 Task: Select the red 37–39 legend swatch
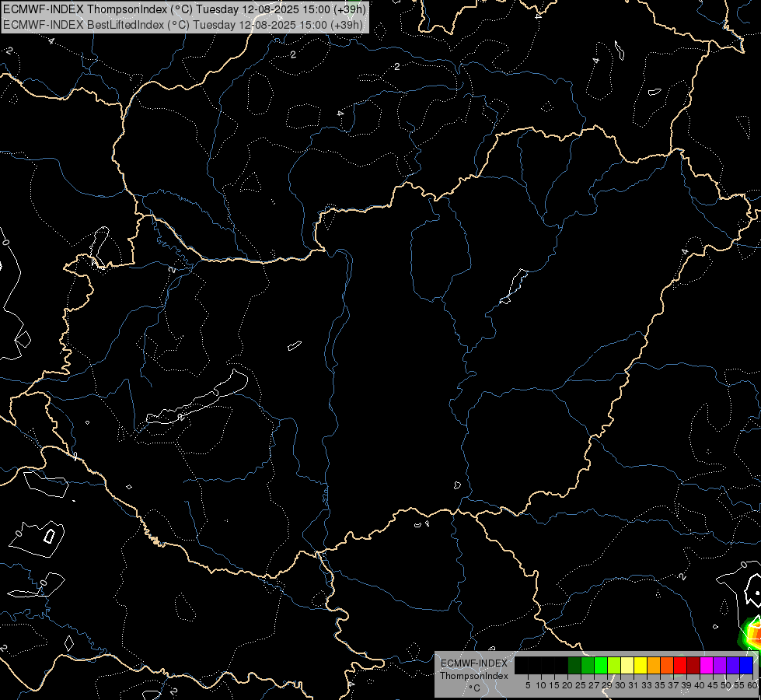pos(680,665)
